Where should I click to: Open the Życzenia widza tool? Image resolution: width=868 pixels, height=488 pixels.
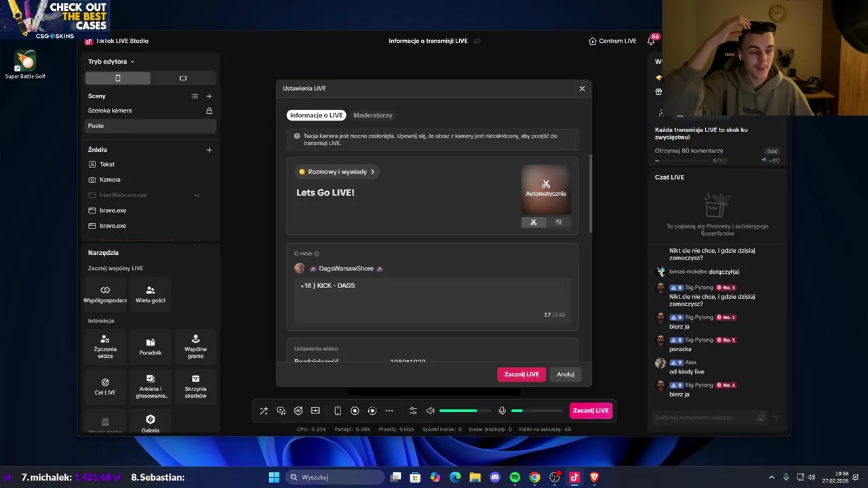click(105, 346)
